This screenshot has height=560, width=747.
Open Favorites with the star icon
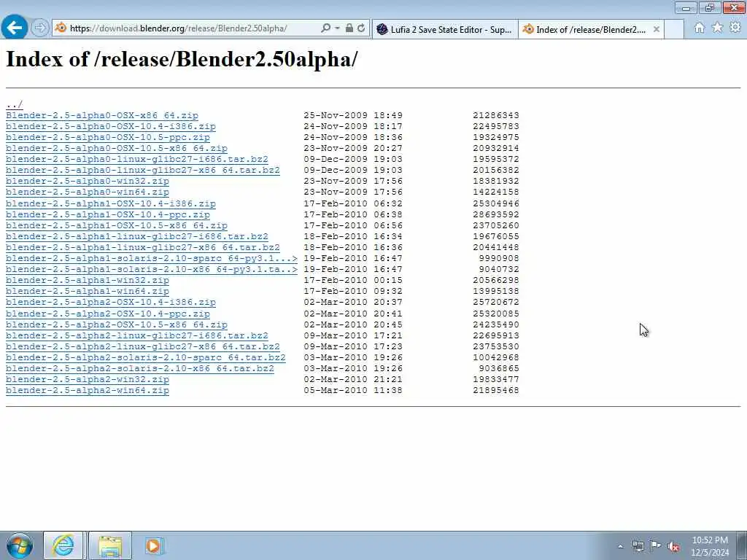click(x=718, y=28)
